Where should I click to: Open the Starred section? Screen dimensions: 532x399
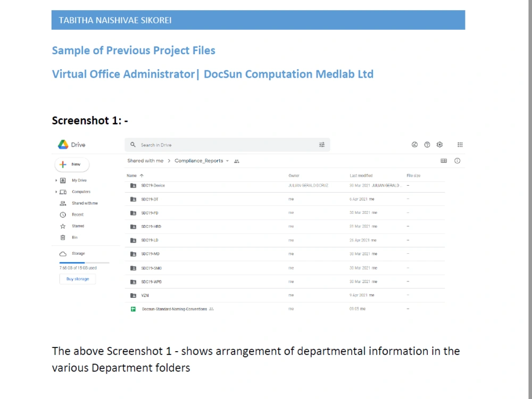[77, 226]
